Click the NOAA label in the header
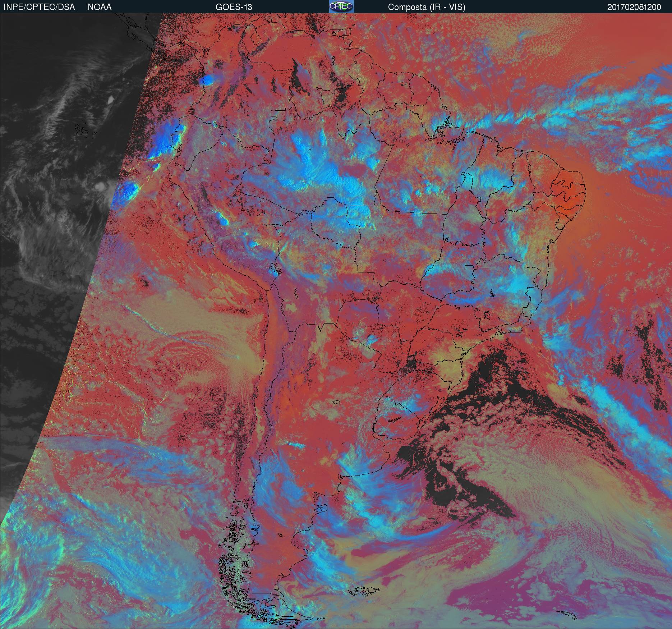This screenshot has width=672, height=629. [100, 7]
